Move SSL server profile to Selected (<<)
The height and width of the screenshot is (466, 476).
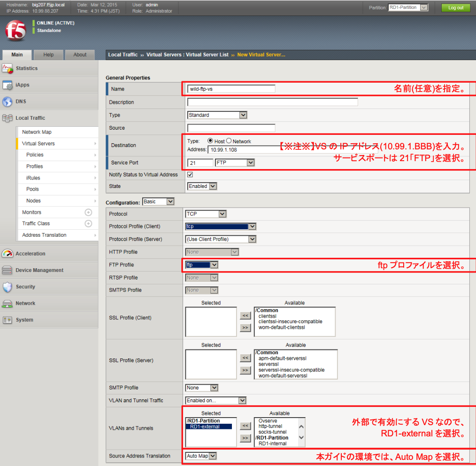coord(246,358)
